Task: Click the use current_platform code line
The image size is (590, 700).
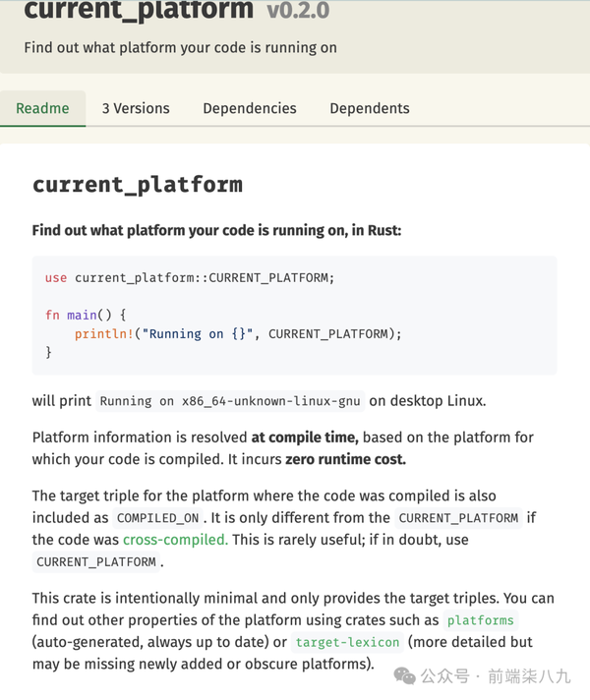Action: pos(190,278)
